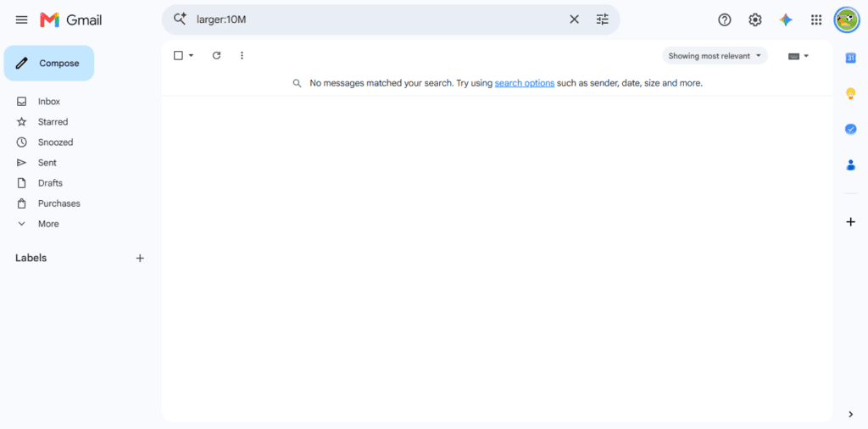Open the main menu hamburger icon
This screenshot has height=429, width=868.
click(21, 20)
